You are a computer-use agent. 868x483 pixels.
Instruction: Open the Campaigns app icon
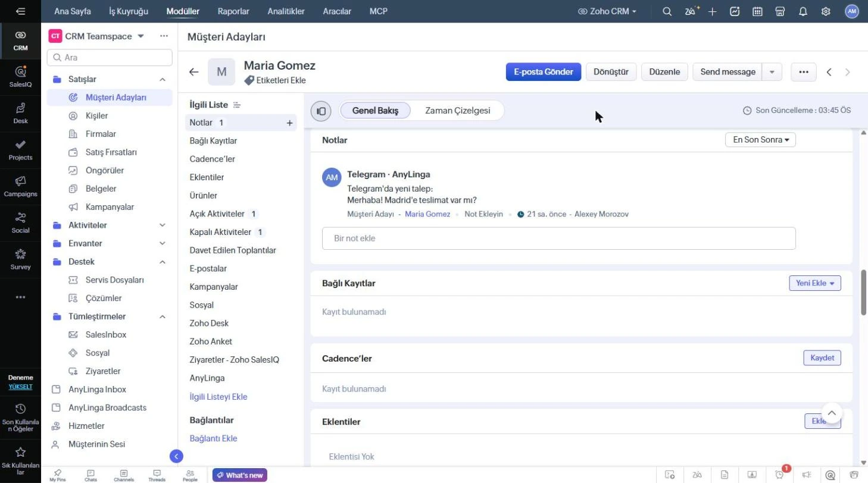tap(20, 186)
